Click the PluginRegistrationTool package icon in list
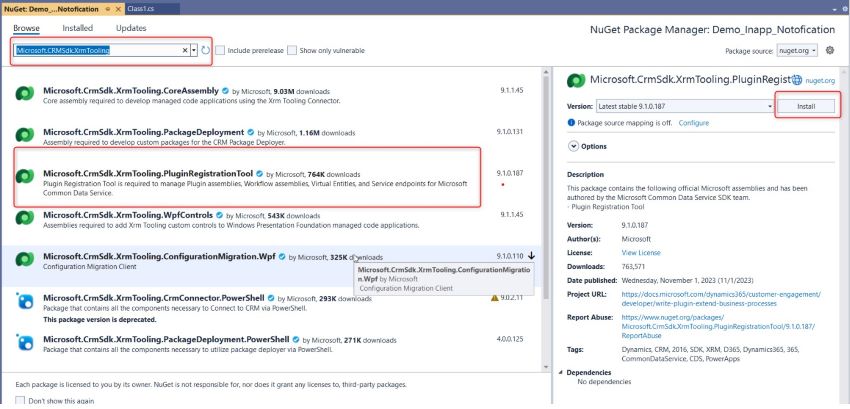The height and width of the screenshot is (409, 850). click(x=25, y=176)
